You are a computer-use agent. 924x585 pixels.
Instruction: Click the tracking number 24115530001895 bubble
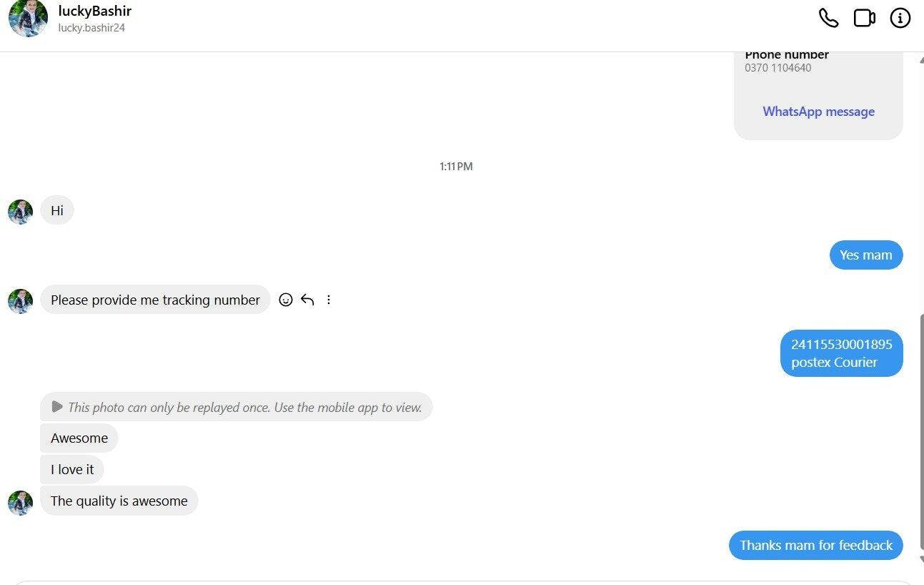841,353
